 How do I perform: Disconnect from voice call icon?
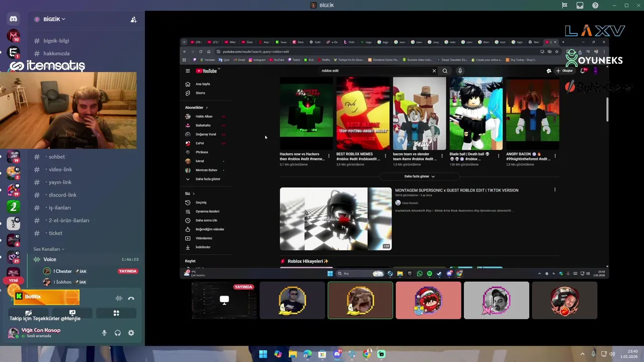tap(131, 298)
